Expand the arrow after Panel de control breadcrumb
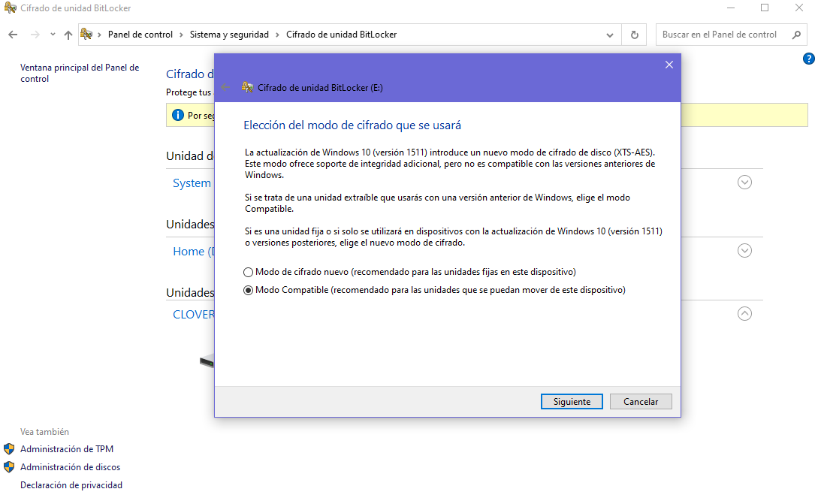The height and width of the screenshot is (504, 815). [x=181, y=35]
